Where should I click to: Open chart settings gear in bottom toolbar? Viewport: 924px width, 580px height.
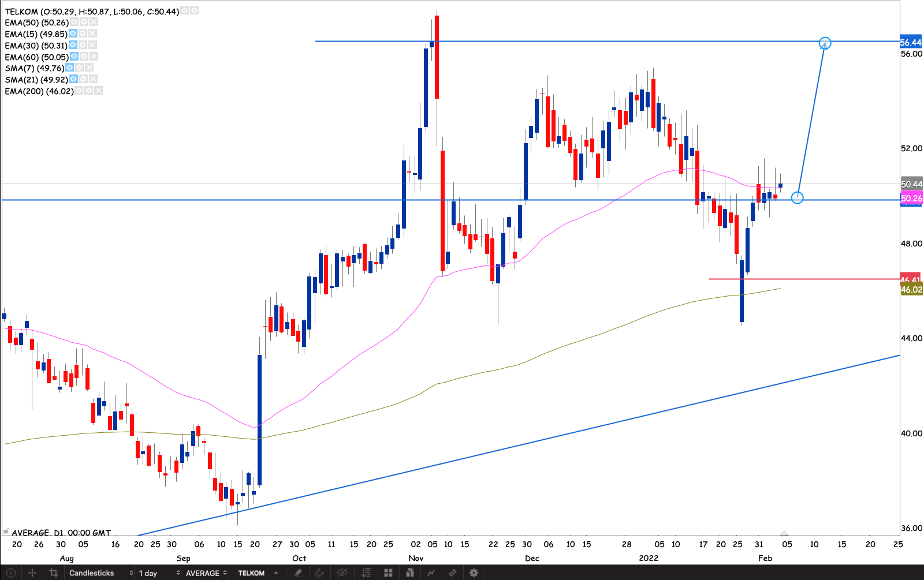[x=474, y=572]
